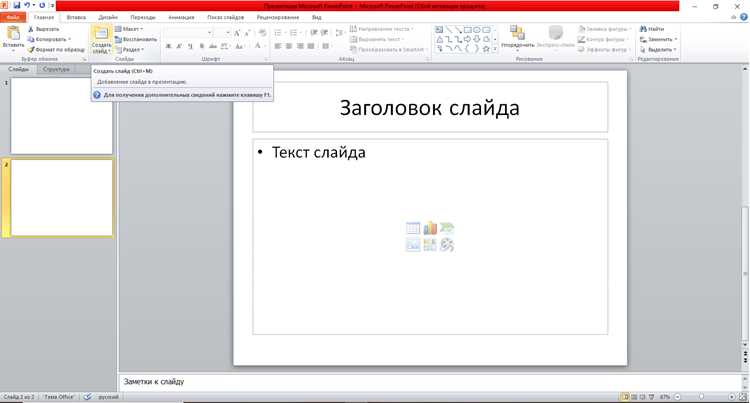Pick the star shape in gallery
Viewport: 750px width, 403px height.
pyautogui.click(x=486, y=49)
